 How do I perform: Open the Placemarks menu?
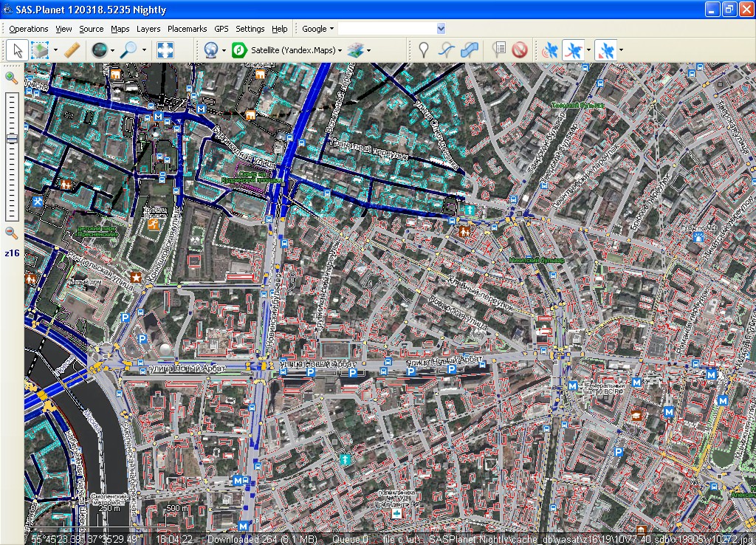click(x=187, y=29)
